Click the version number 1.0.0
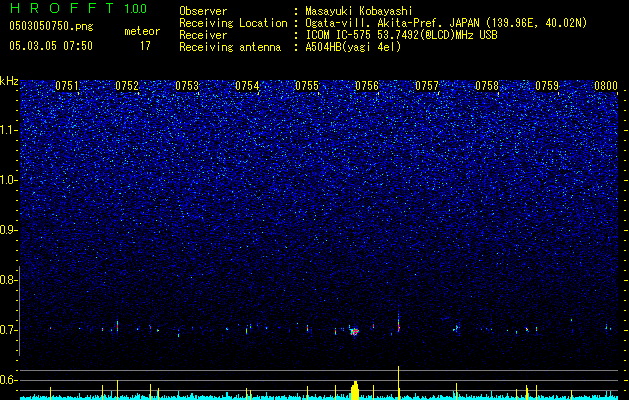 point(136,9)
